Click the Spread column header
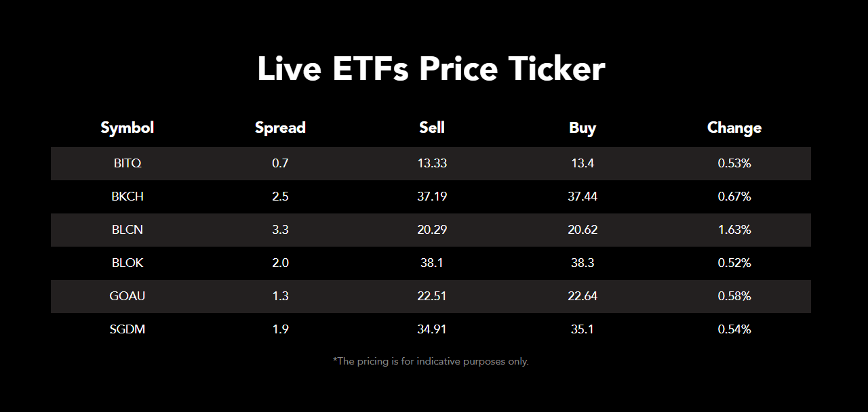This screenshot has width=868, height=412. (x=280, y=127)
